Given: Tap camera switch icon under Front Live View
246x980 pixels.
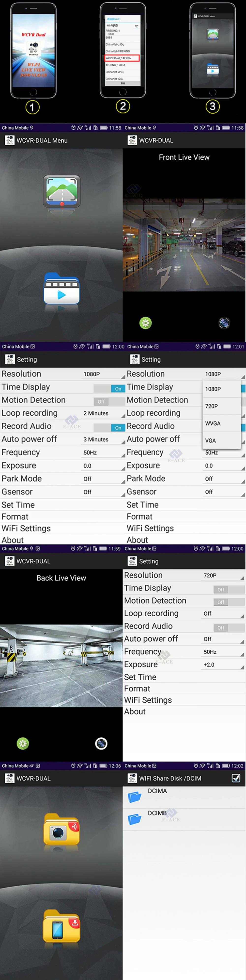Looking at the screenshot, I should click(x=224, y=323).
